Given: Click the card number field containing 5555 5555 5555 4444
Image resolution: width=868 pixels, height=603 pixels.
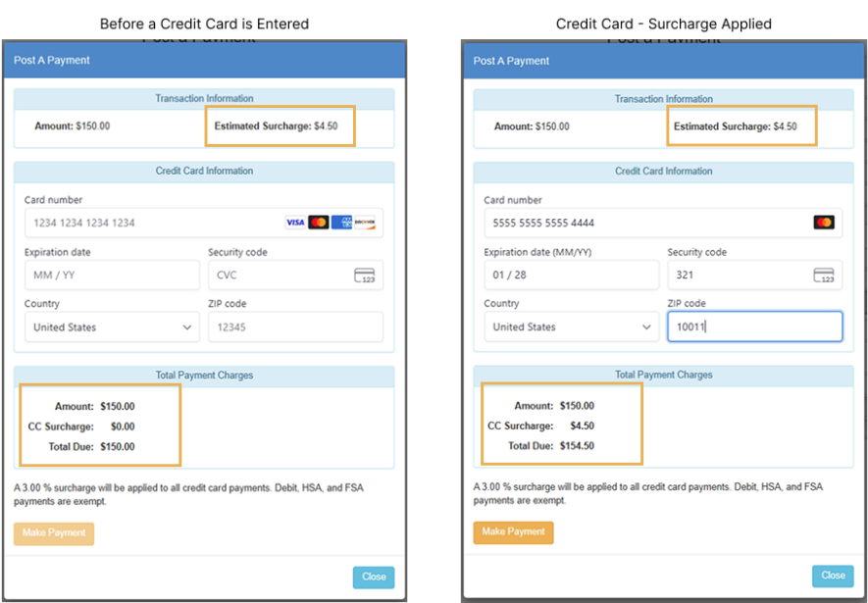Looking at the screenshot, I should tap(664, 223).
